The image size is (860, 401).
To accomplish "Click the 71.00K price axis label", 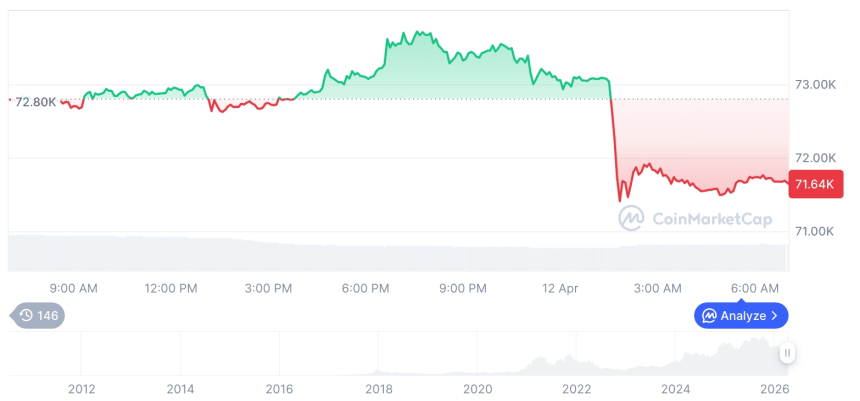I will pyautogui.click(x=814, y=232).
